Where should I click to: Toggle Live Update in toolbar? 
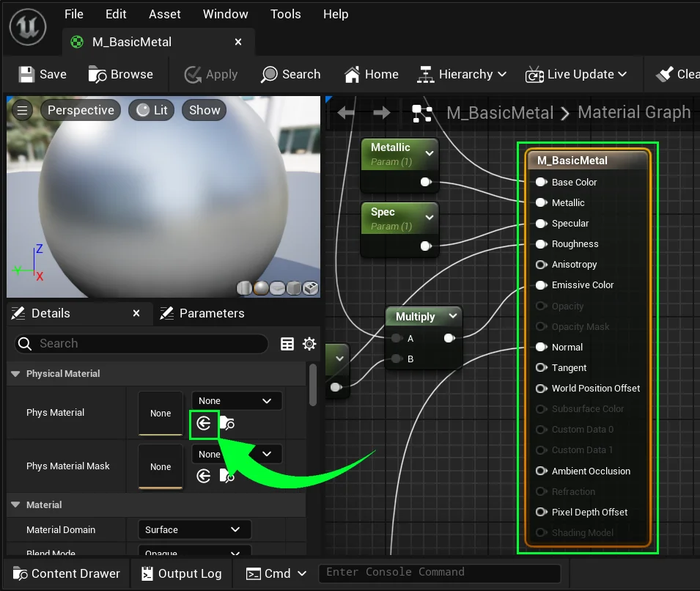pyautogui.click(x=576, y=74)
